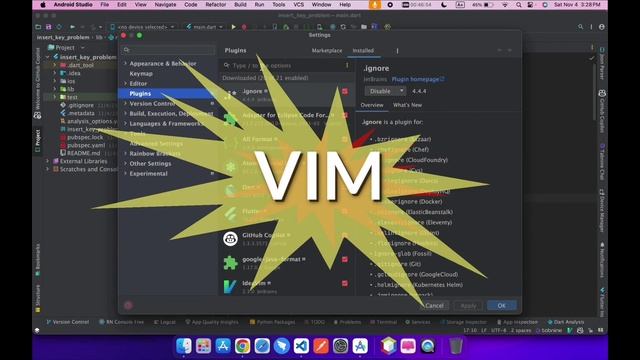Screen dimensions: 640x360
Task: Switch to the Marketplace tab
Action: click(327, 51)
